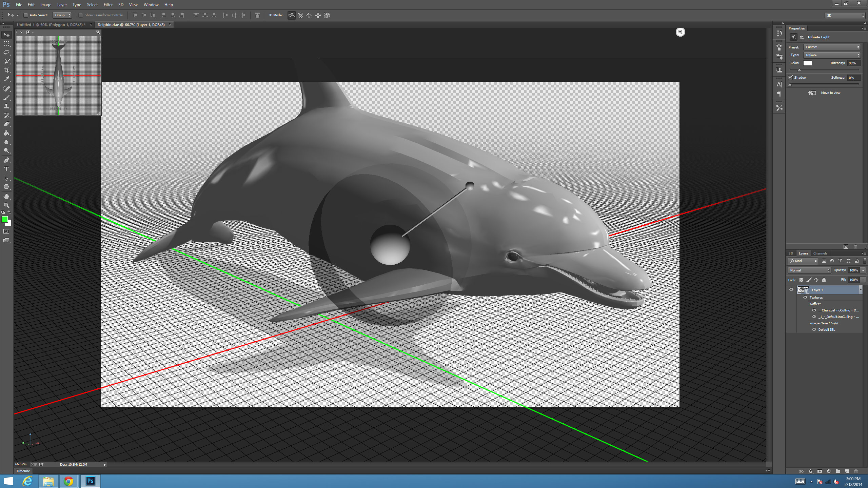The image size is (868, 488).
Task: Select the Zoom tool
Action: tap(6, 206)
